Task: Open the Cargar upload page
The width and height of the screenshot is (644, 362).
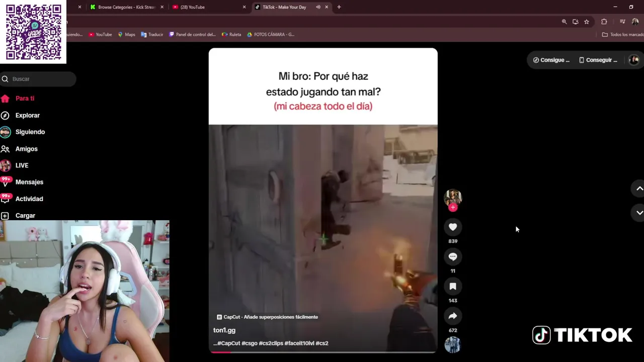Action: click(x=25, y=215)
